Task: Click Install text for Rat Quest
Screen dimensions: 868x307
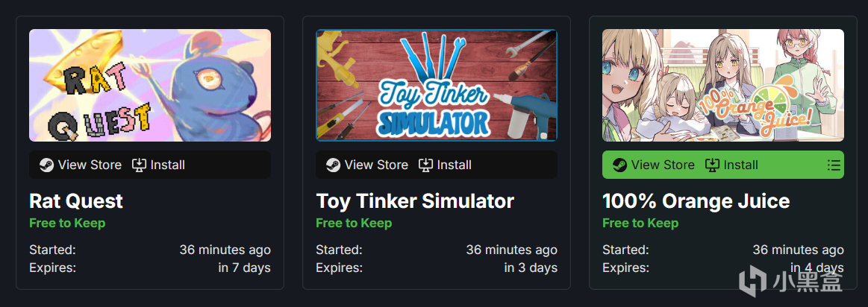Action: click(168, 165)
